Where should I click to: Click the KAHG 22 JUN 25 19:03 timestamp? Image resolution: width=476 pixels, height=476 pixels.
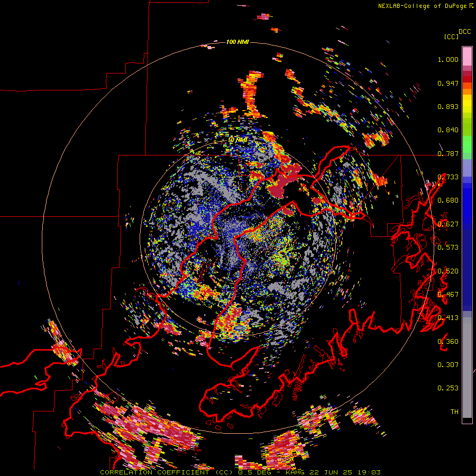tap(333, 472)
